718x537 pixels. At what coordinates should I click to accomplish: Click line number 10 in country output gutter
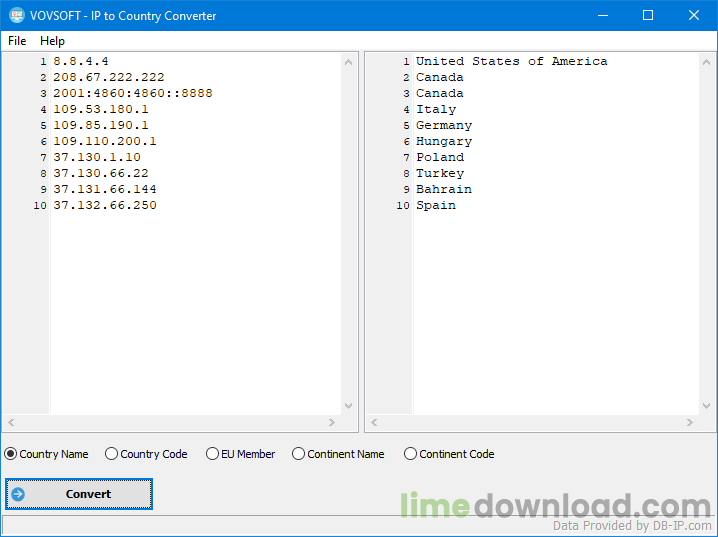pos(403,206)
